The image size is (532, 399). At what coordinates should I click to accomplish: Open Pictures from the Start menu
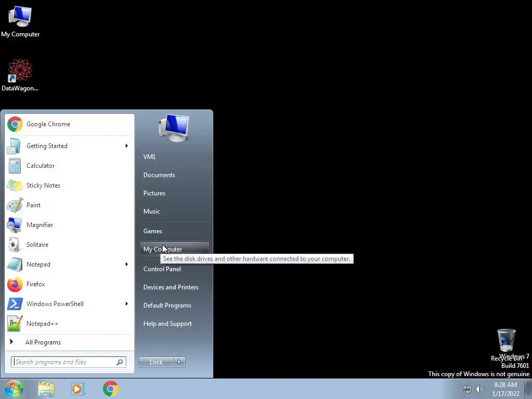tap(175, 193)
